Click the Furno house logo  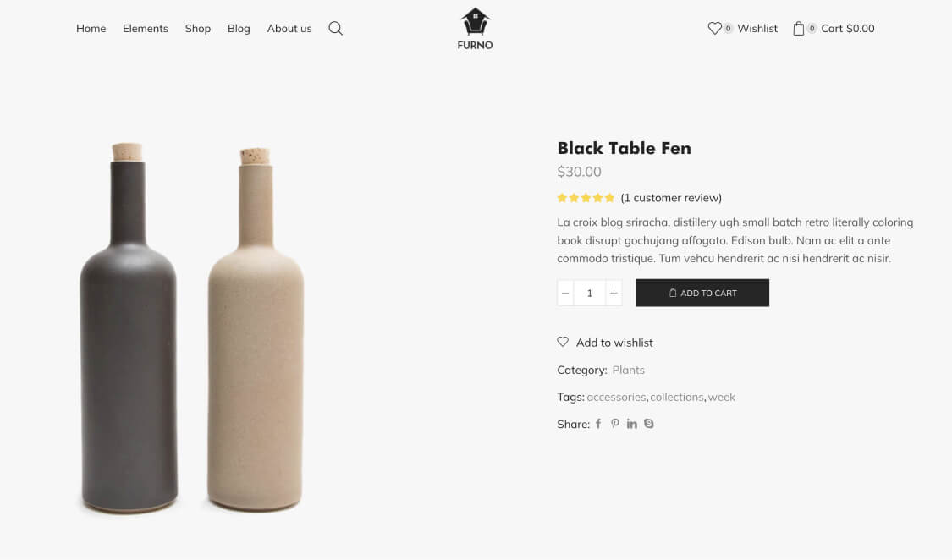coord(475,28)
